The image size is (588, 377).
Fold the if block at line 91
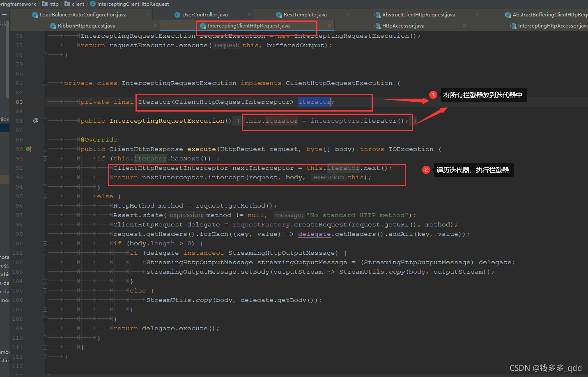[45, 158]
